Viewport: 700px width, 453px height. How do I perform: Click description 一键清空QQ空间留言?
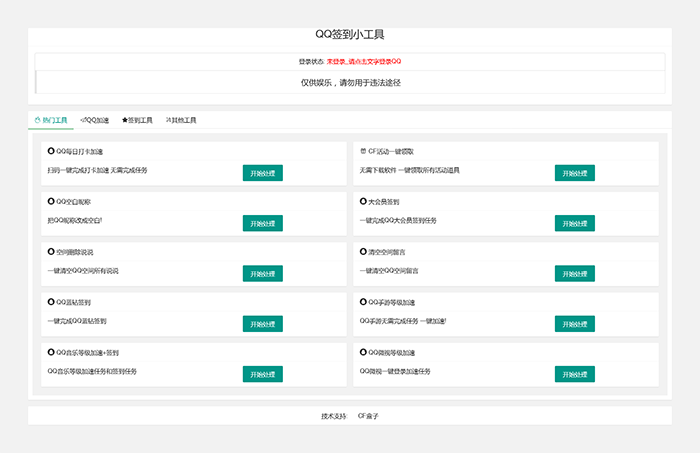pos(389,271)
